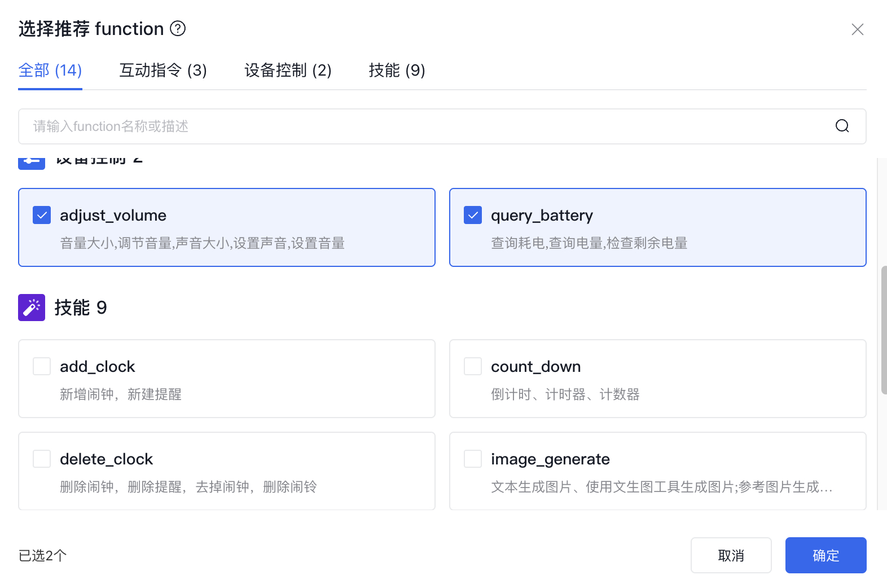This screenshot has width=887, height=588.
Task: Select the image_generate checkbox
Action: (x=473, y=459)
